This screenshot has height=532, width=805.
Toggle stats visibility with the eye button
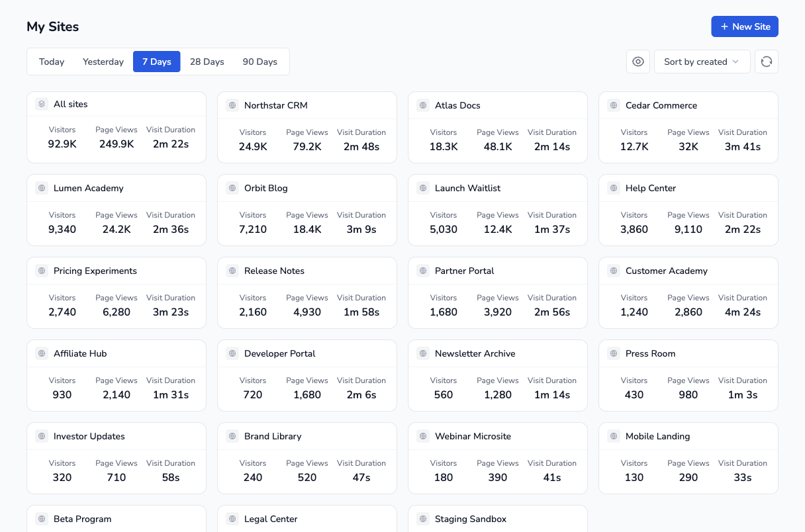pyautogui.click(x=638, y=62)
